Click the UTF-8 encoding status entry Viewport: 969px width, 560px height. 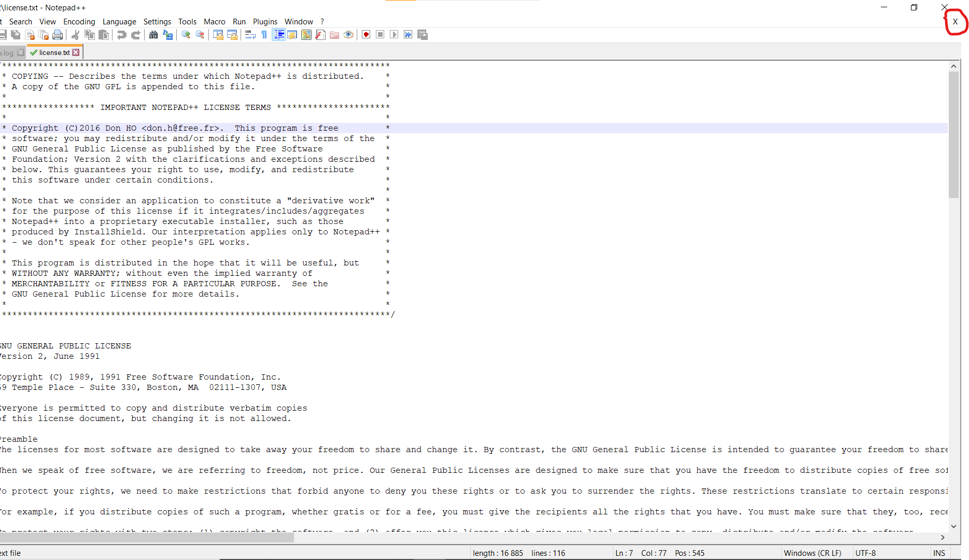point(866,553)
